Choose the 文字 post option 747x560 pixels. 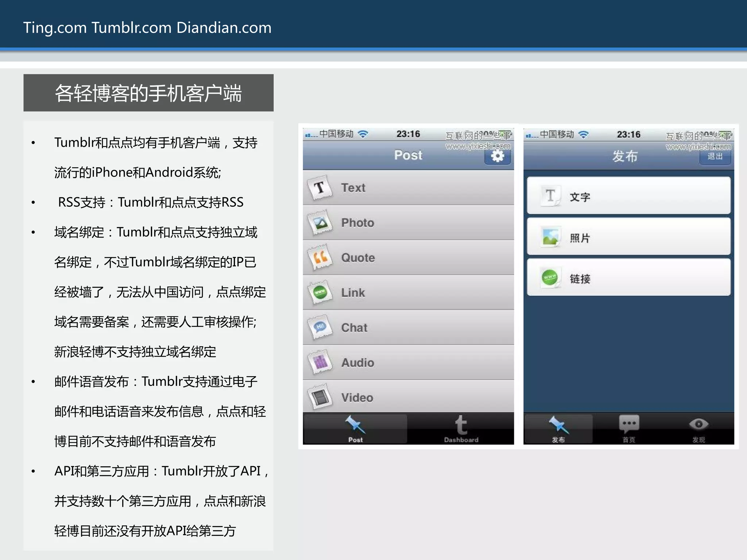629,196
